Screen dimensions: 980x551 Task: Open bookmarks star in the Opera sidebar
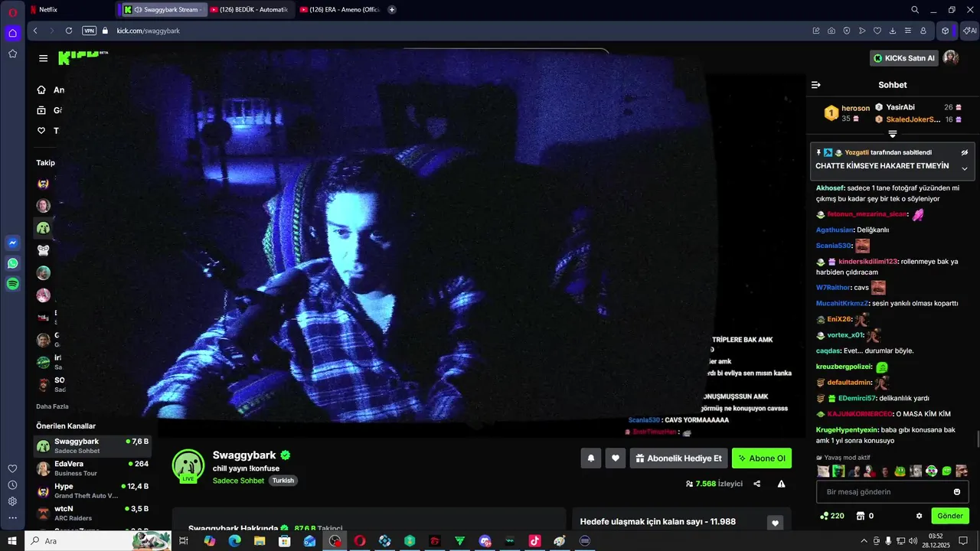pos(12,54)
